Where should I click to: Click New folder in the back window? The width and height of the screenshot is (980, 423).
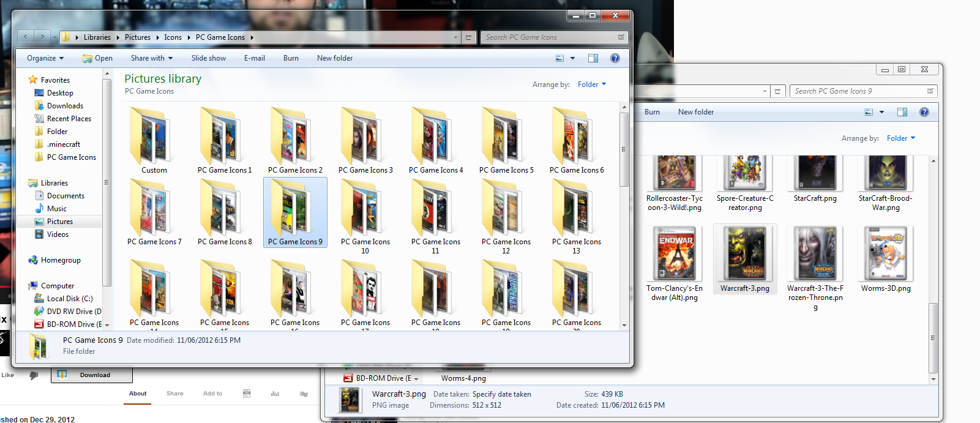696,112
